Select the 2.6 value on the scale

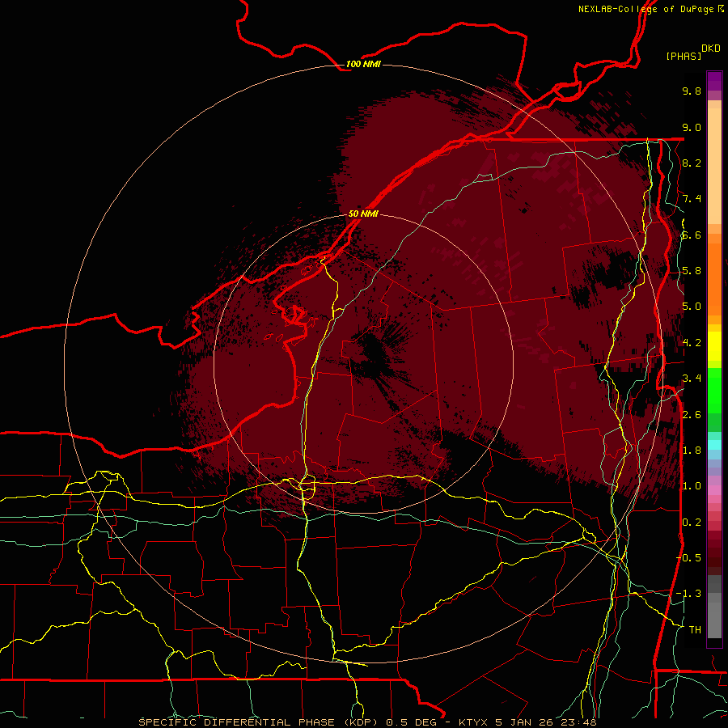coord(692,414)
